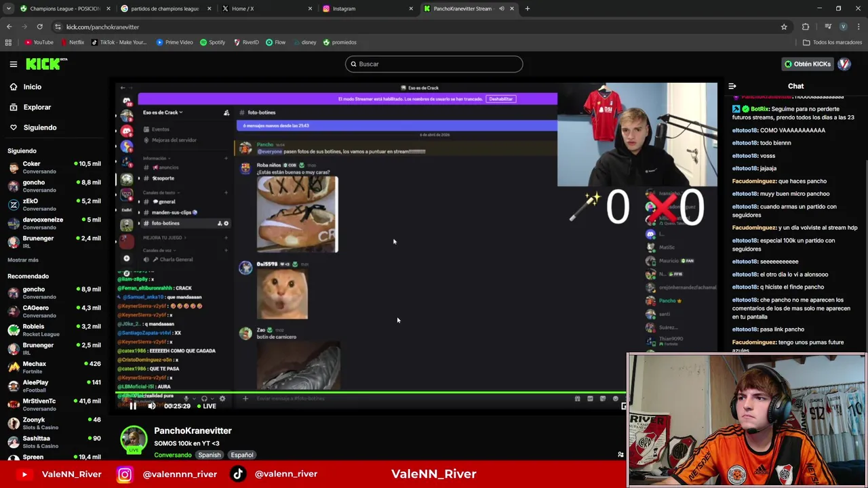Screen dimensions: 868x488
Task: Open Coker channel in followed list
Action: (x=54, y=167)
